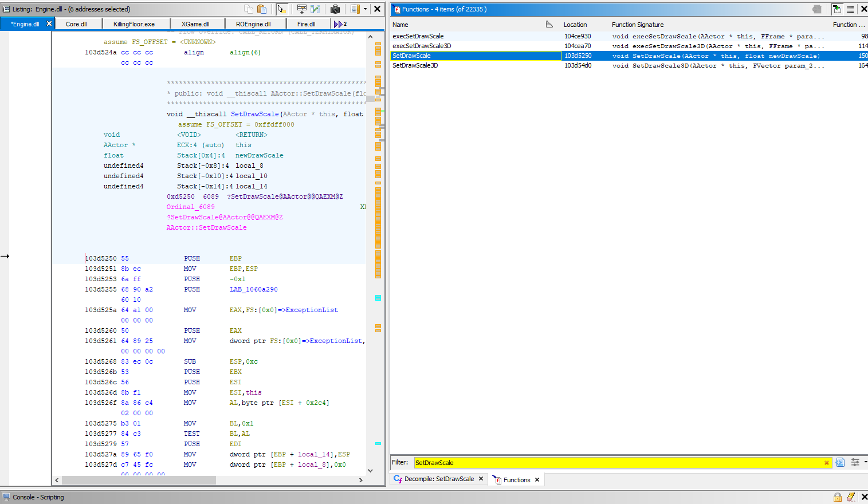Open the dropdown arrow next to filter options
This screenshot has width=868, height=504.
865,462
